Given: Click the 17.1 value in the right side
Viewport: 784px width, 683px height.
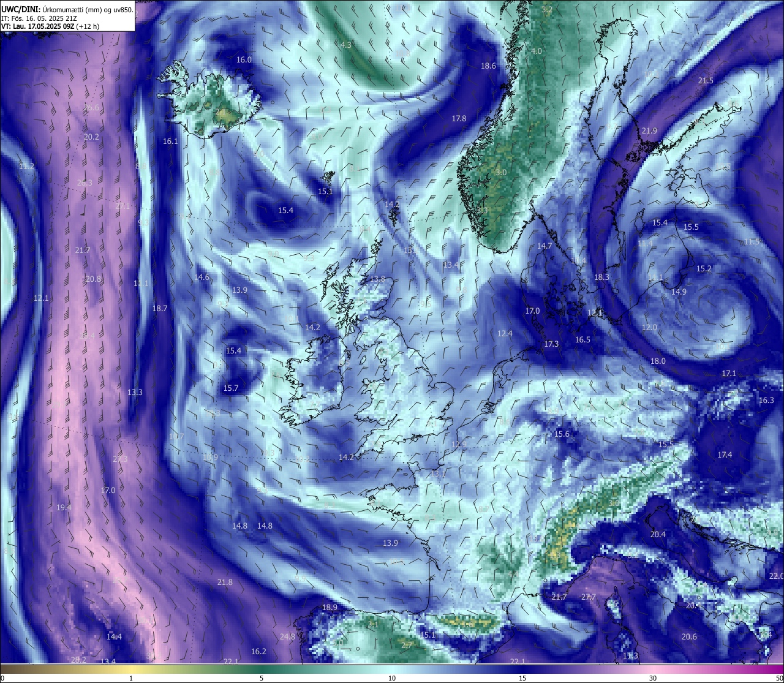Looking at the screenshot, I should 729,373.
